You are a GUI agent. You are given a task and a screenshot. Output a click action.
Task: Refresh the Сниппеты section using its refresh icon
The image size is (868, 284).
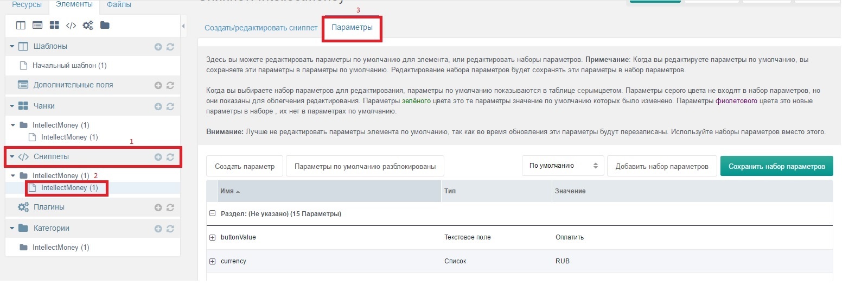[170, 157]
